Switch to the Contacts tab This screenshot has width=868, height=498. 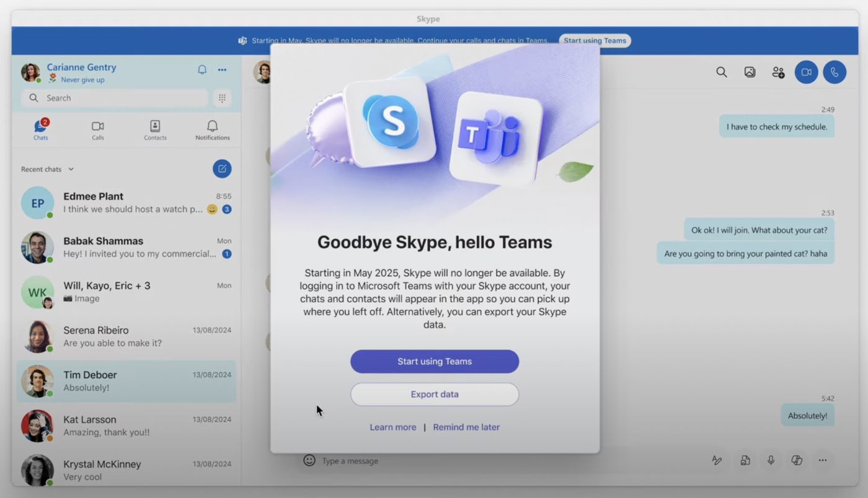155,130
